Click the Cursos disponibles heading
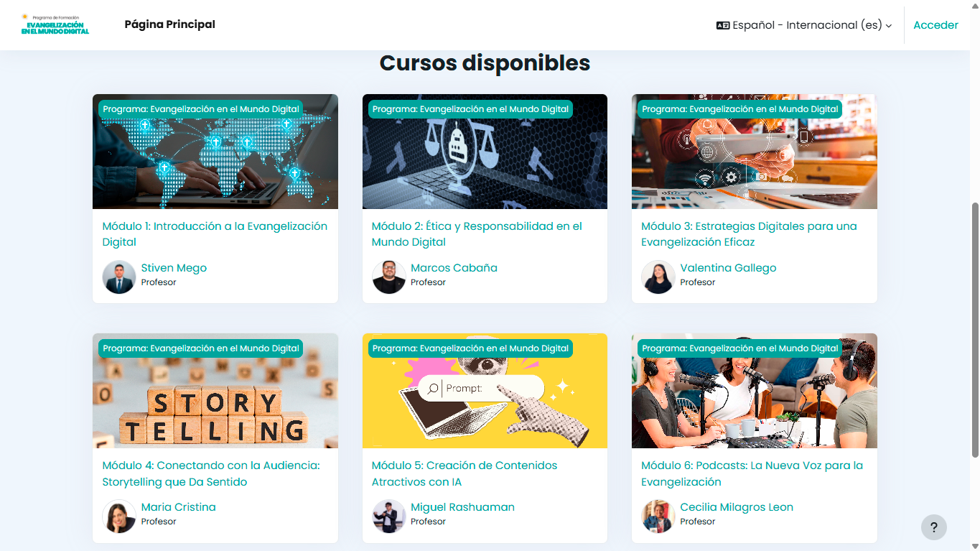The width and height of the screenshot is (980, 551). click(485, 63)
